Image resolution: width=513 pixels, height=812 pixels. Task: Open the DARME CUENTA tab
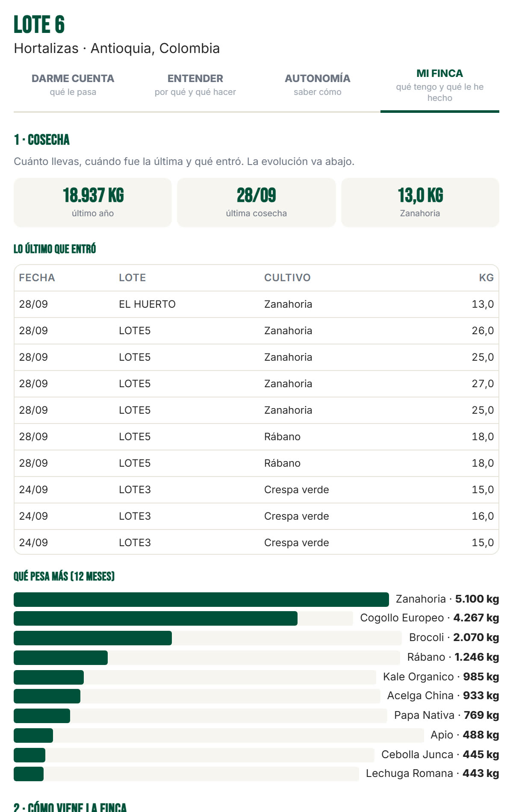(73, 85)
